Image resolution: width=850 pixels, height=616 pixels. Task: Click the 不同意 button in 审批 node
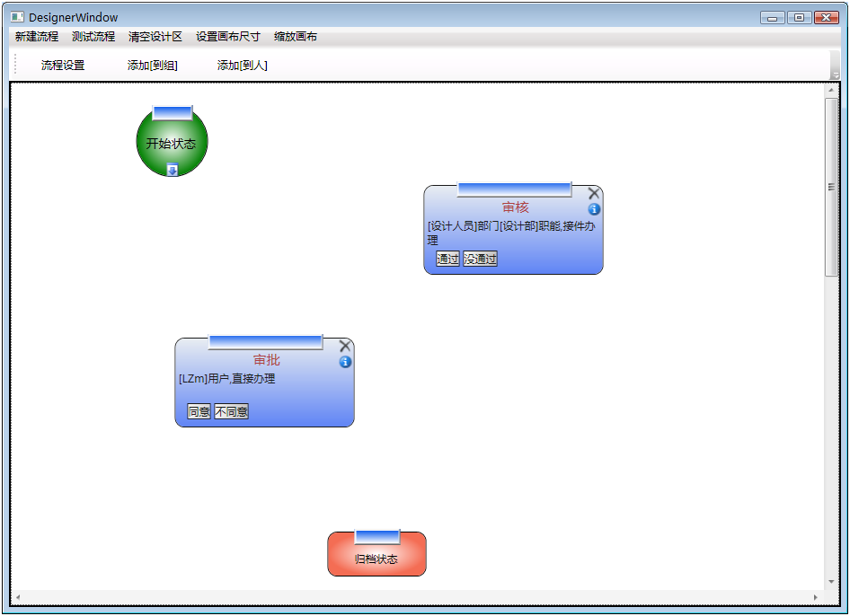pos(232,412)
